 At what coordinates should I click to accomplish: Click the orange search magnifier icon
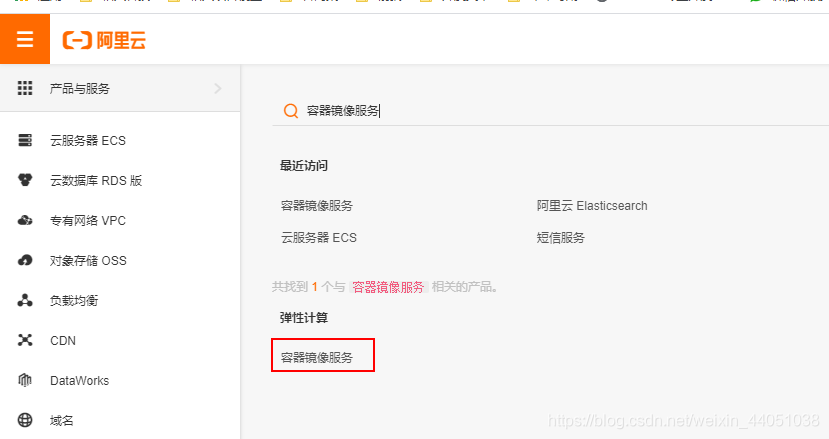pyautogui.click(x=291, y=111)
